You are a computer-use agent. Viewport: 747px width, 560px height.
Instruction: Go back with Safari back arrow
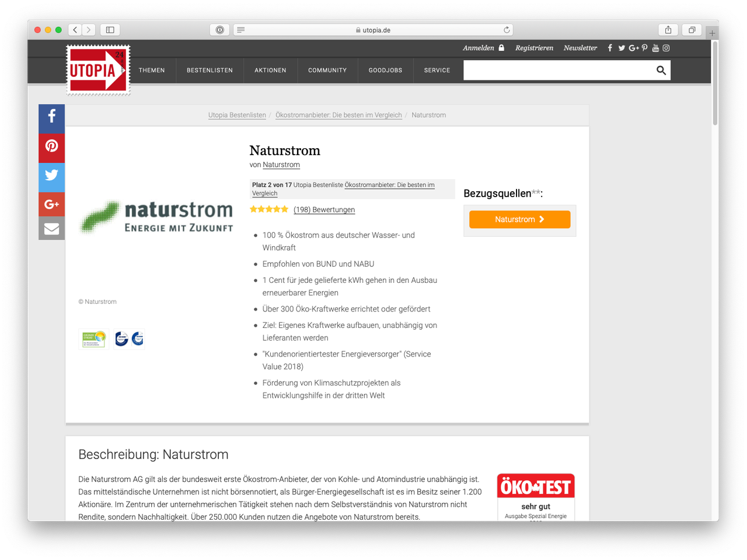(x=75, y=30)
